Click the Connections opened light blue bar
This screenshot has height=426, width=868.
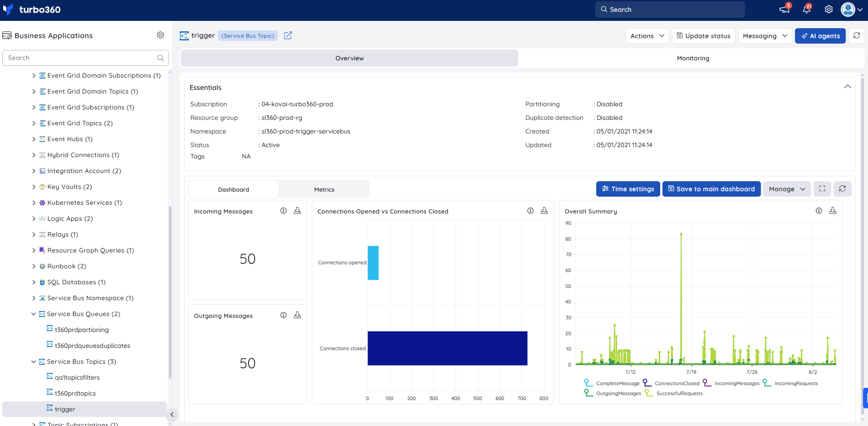(x=373, y=263)
